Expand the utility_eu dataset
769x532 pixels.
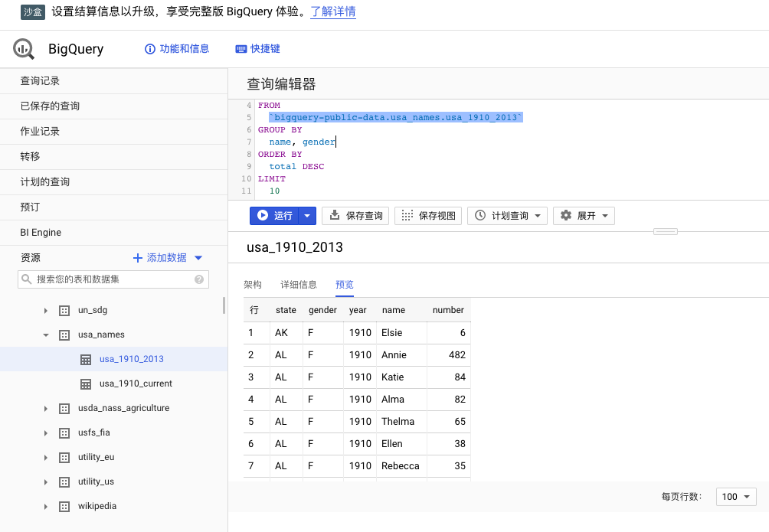[x=46, y=458]
